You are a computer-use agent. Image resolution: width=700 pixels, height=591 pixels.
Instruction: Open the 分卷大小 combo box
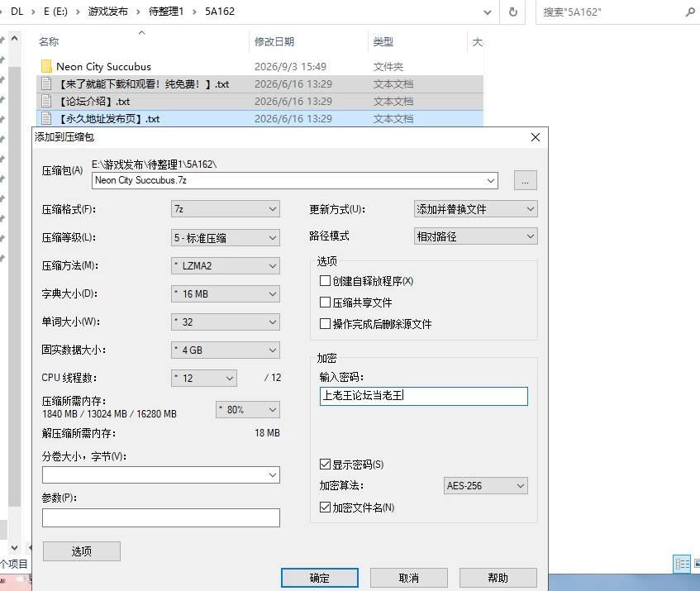[161, 475]
